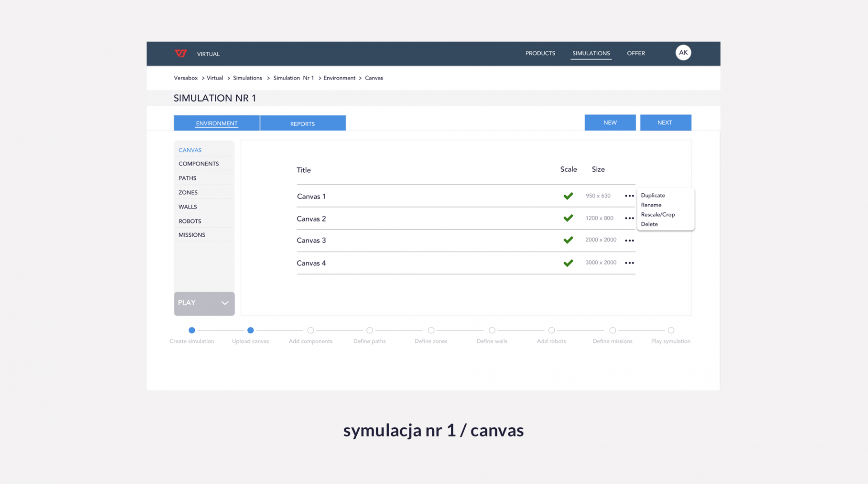Open COMPONENTS in the sidebar

(198, 164)
